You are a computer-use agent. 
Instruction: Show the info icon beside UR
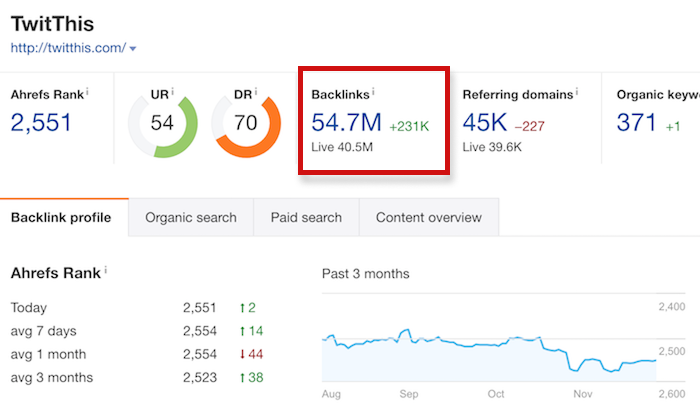(x=172, y=92)
